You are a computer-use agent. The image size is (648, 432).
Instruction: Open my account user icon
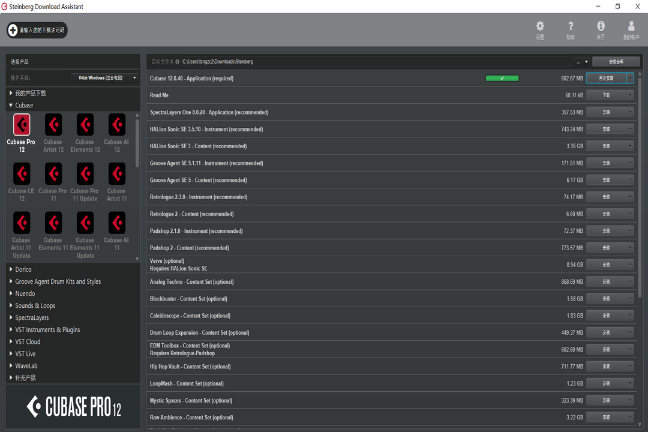(631, 27)
